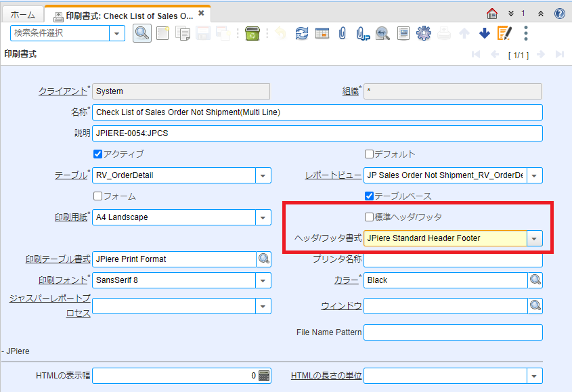572x392 pixels.
Task: Open processes via the gear icon
Action: pos(424,32)
